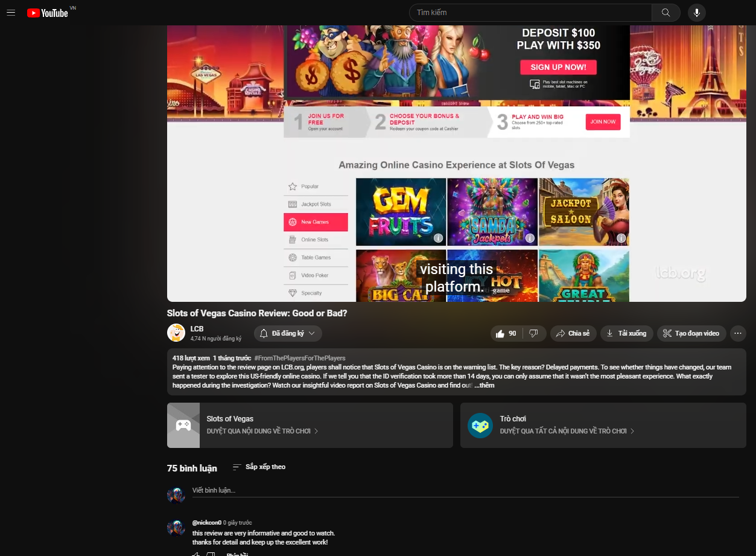Viewport: 756px width, 556px height.
Task: Click the "Viết bình luận..." comment field
Action: [x=465, y=491]
